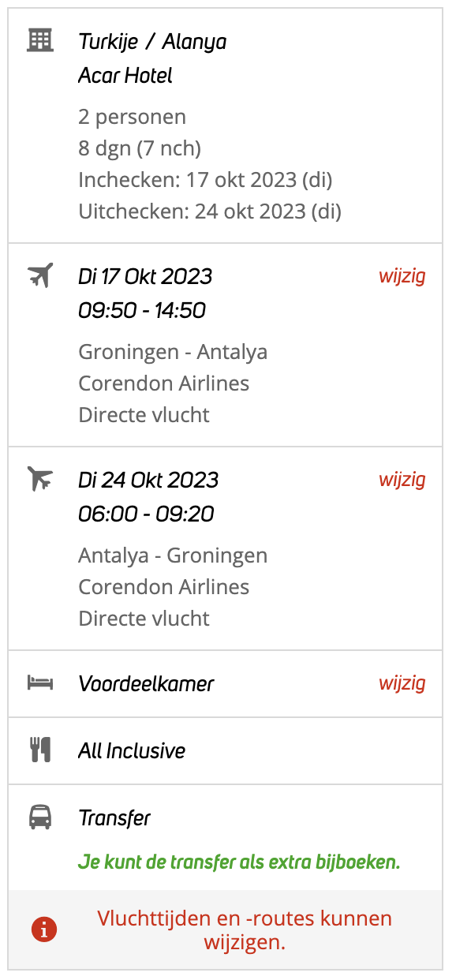Change the 24 Okt return flight via wijzig
This screenshot has width=456, height=980.
coord(402,480)
